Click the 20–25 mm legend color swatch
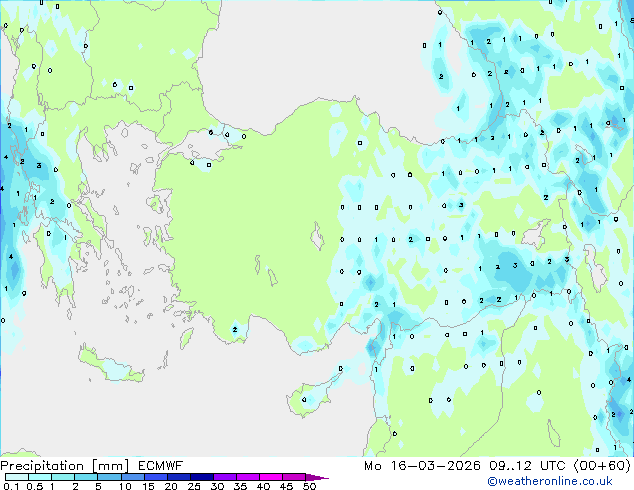Image resolution: width=634 pixels, height=490 pixels. 178,477
